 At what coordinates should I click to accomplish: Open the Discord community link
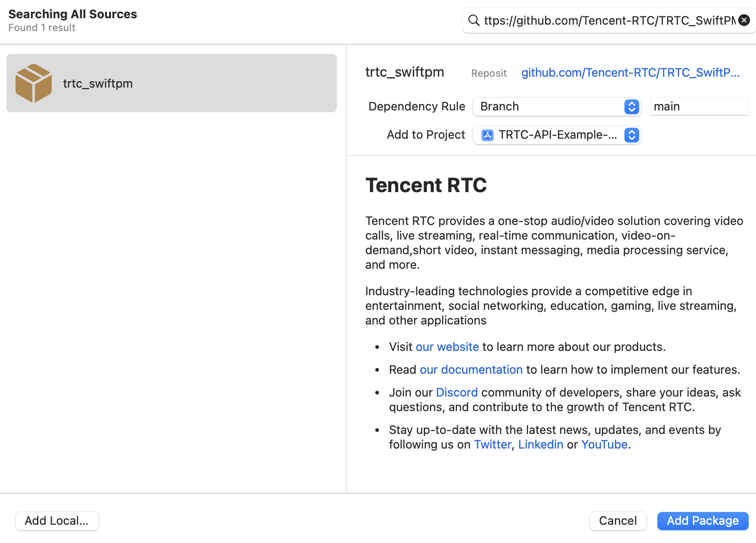pyautogui.click(x=457, y=392)
